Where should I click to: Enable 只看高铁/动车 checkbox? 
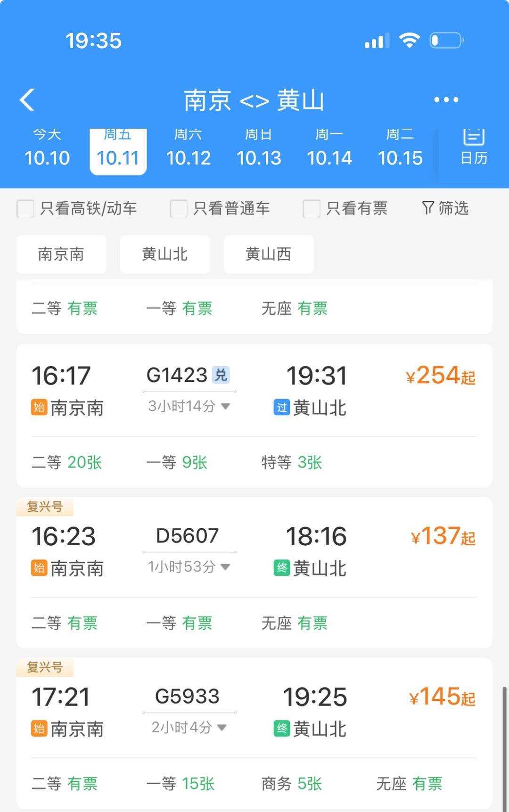[x=25, y=208]
